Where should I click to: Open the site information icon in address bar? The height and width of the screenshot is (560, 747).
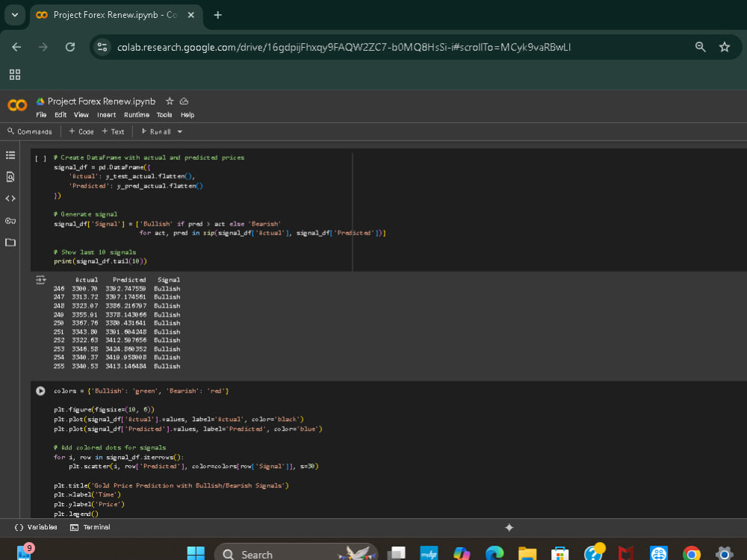click(102, 47)
